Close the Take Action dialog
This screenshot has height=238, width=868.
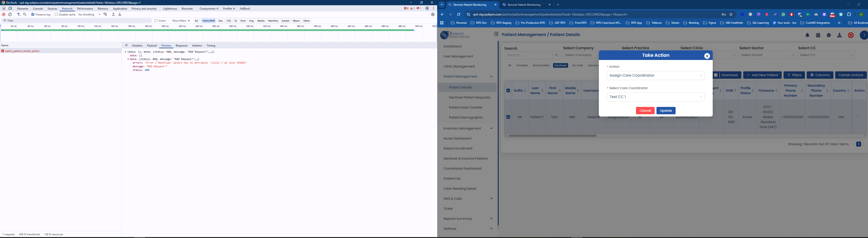(x=707, y=56)
